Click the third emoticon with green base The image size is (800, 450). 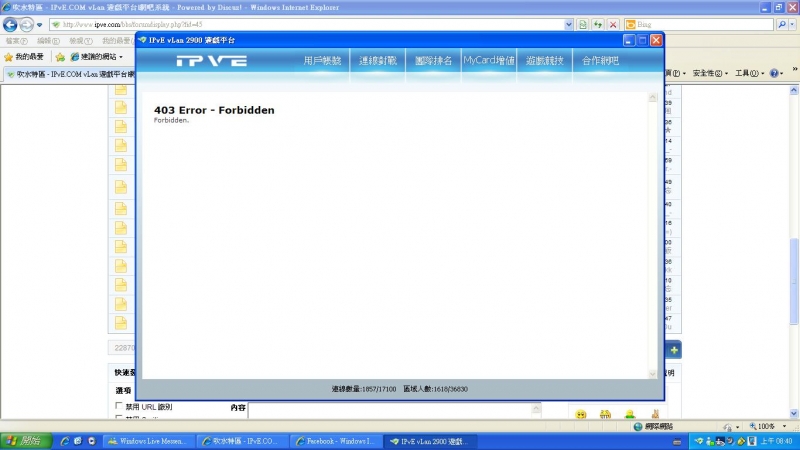point(630,414)
